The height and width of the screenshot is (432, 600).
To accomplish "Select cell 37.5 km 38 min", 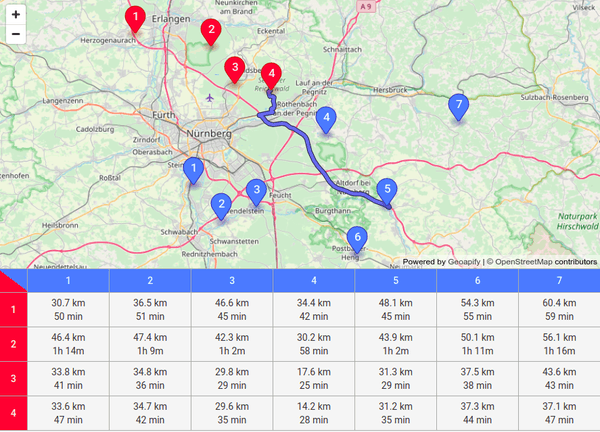I will [x=478, y=378].
